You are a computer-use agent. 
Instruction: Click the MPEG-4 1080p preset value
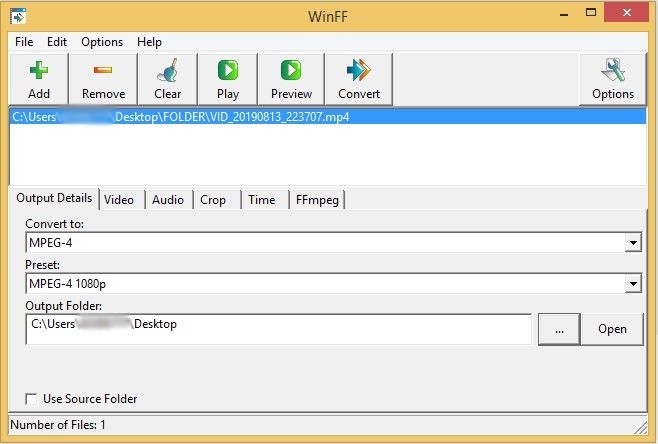coord(68,284)
